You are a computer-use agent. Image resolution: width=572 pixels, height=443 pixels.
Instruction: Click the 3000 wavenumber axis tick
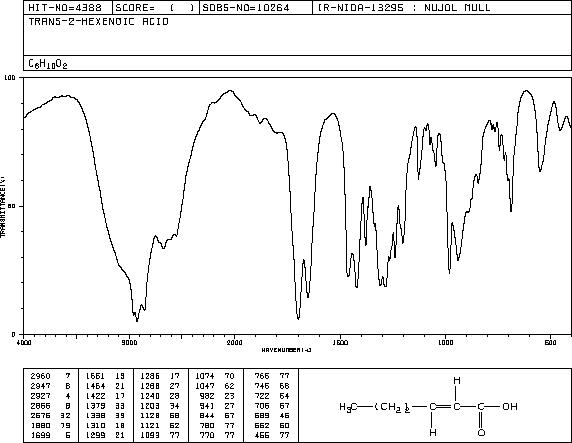pos(129,342)
